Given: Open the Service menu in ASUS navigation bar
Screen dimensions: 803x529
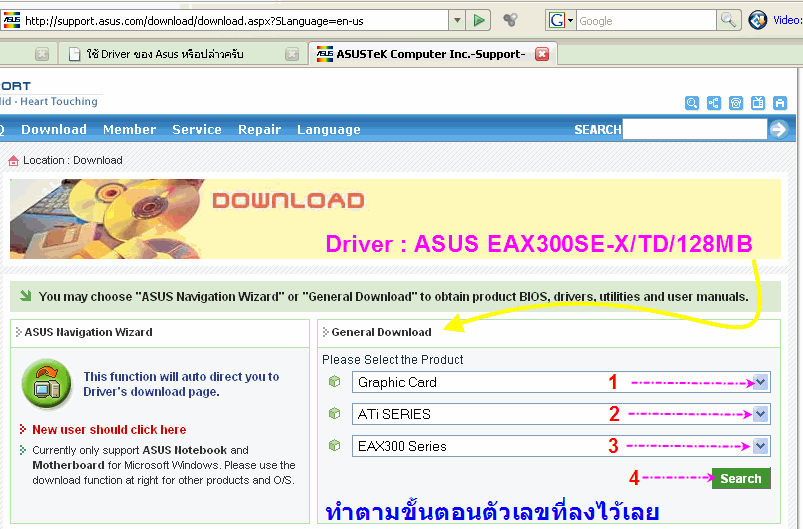Looking at the screenshot, I should tap(197, 130).
